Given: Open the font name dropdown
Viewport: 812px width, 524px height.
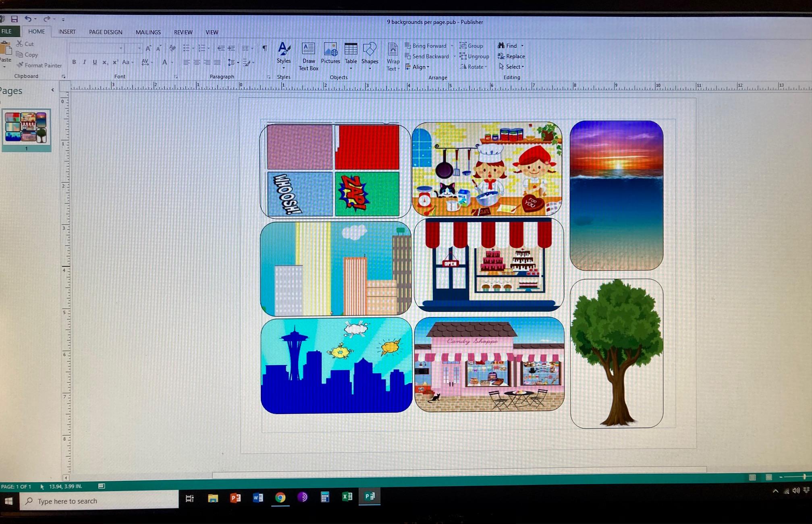Looking at the screenshot, I should pyautogui.click(x=120, y=48).
